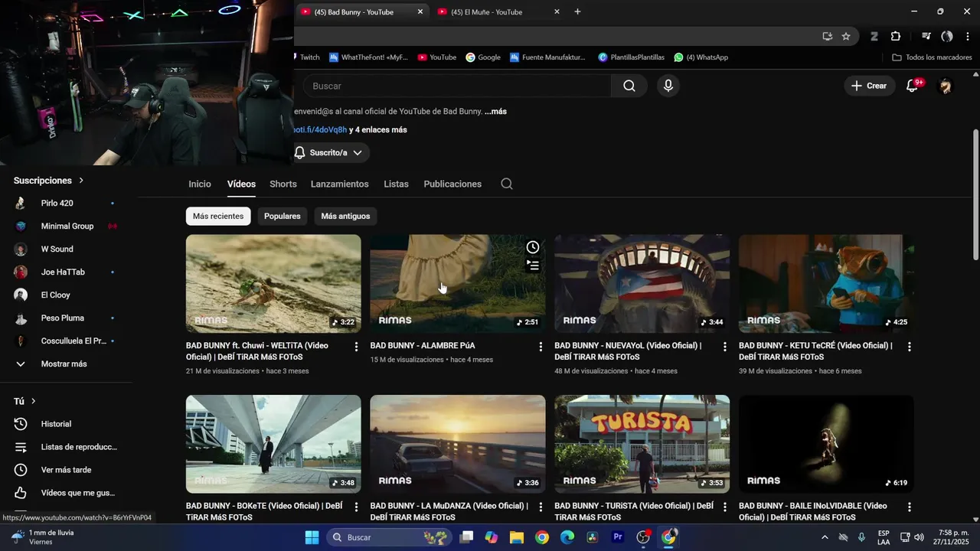This screenshot has width=980, height=551.
Task: Open DaVinci Resolve from the taskbar
Action: point(593,537)
